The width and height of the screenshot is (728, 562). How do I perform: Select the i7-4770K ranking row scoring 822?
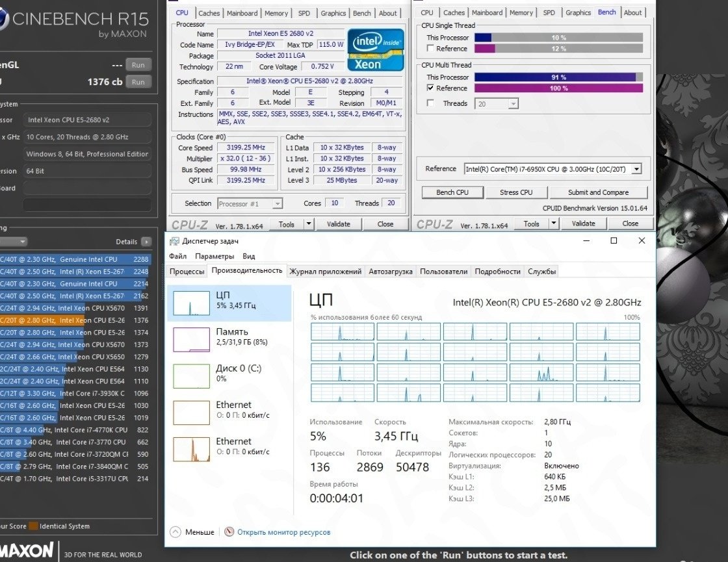[x=75, y=430]
